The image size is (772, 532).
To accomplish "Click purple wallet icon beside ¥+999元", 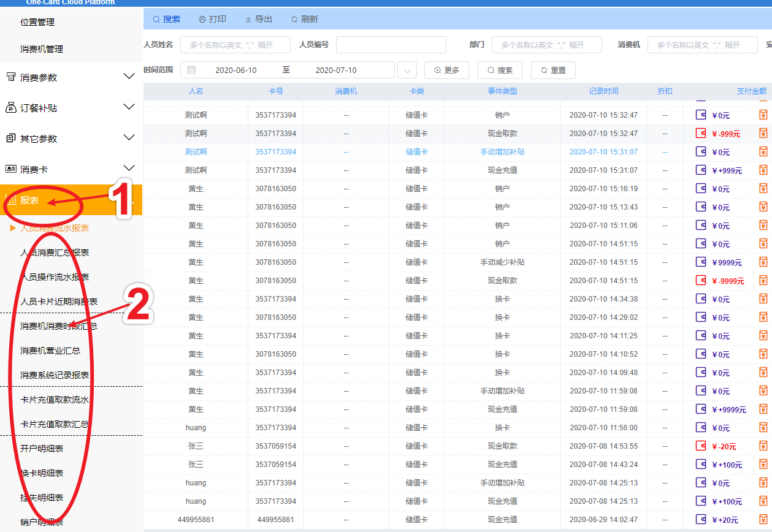I will pyautogui.click(x=701, y=170).
